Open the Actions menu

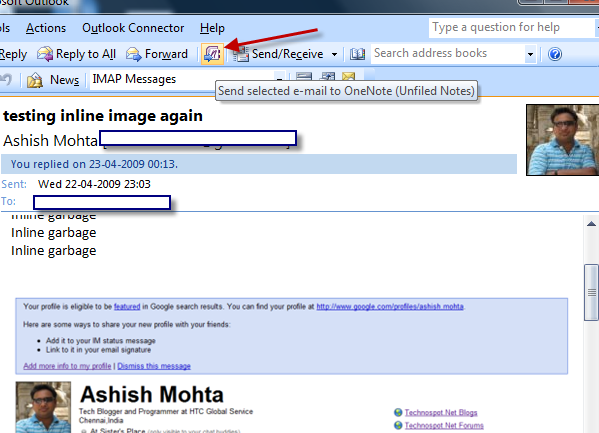(x=46, y=28)
